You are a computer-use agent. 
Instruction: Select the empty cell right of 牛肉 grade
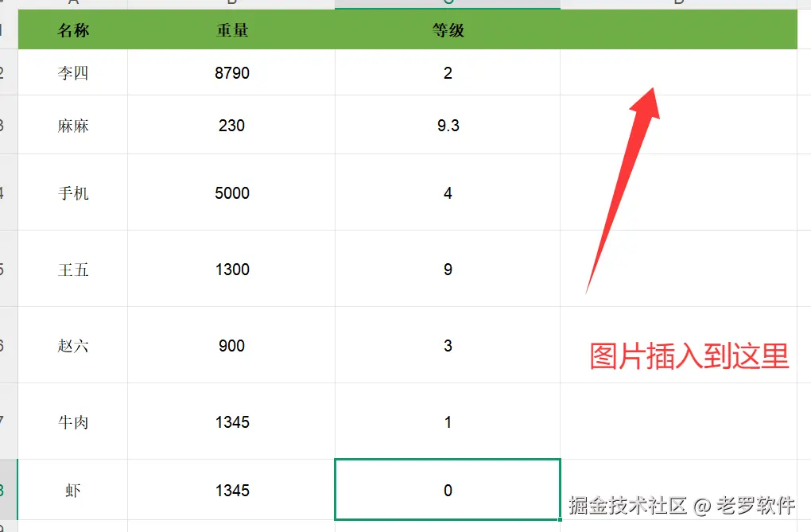(x=678, y=421)
